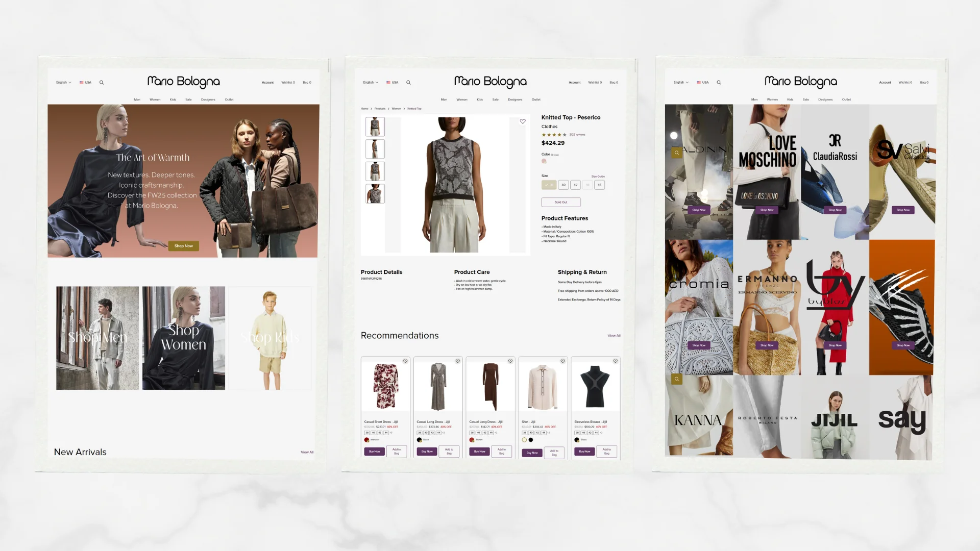Click the heart icon on Shirt - Jijil card
The height and width of the screenshot is (551, 980).
click(562, 361)
